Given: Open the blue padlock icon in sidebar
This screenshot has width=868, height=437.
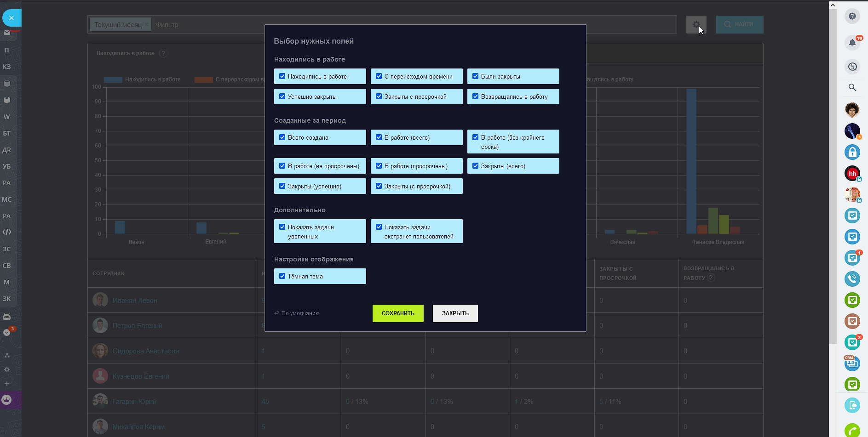Looking at the screenshot, I should (852, 152).
